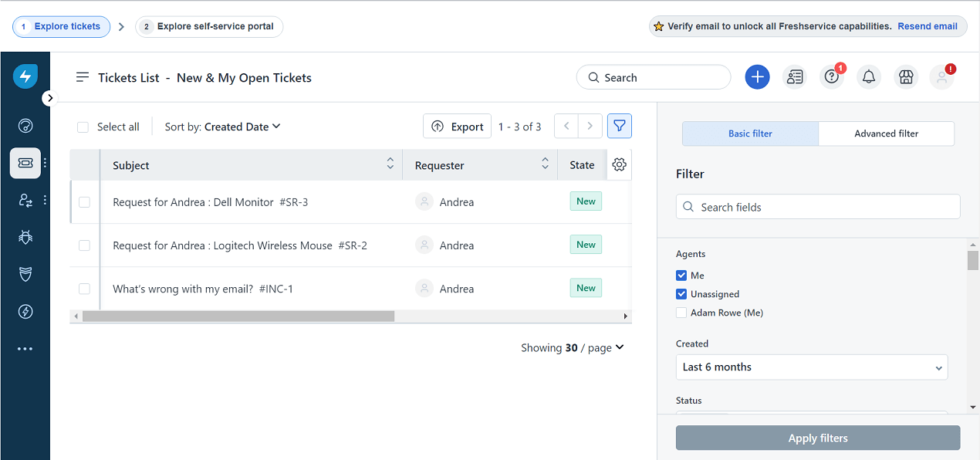Select step 1 Explore tickets
This screenshot has width=980, height=460.
pyautogui.click(x=61, y=26)
